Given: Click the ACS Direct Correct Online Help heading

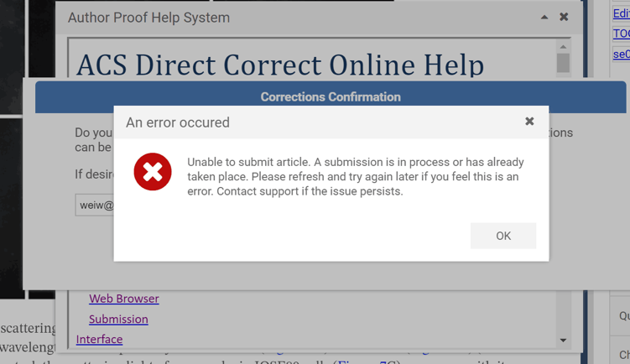Looking at the screenshot, I should 280,65.
